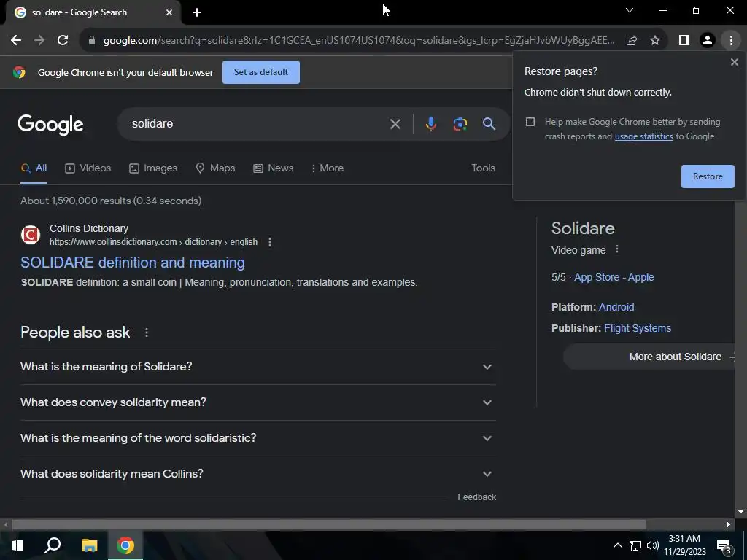Open options next to Video game label

click(617, 249)
